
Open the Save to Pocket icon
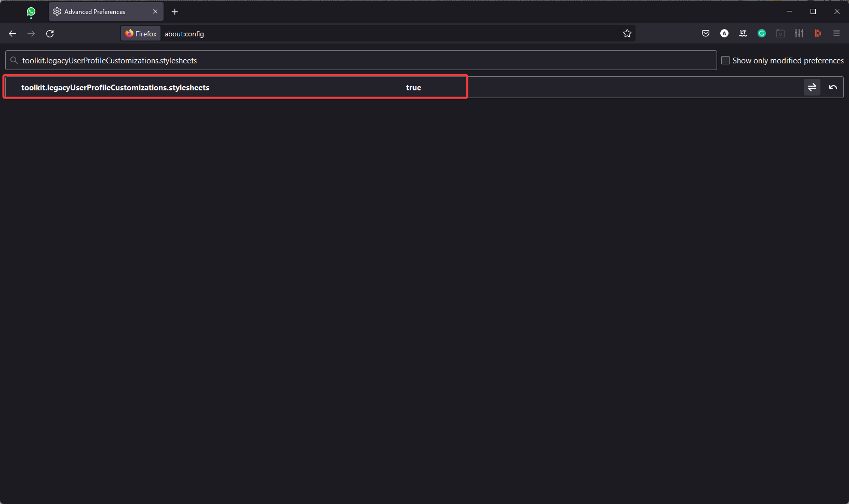[706, 33]
